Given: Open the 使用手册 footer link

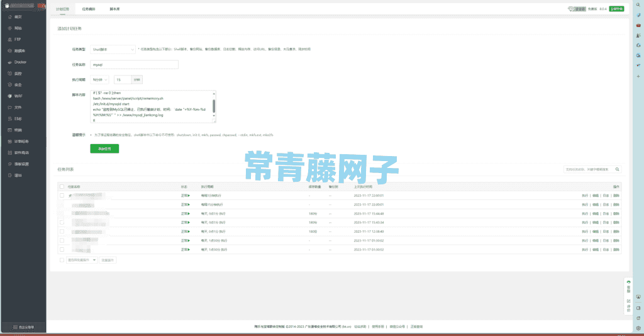Looking at the screenshot, I should (377, 327).
